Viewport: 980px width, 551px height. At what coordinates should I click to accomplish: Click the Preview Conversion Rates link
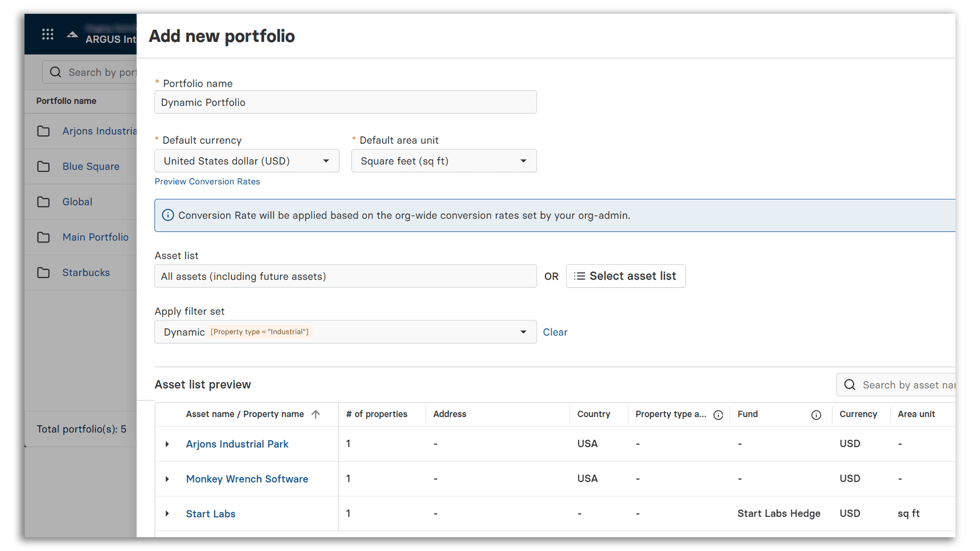207,182
